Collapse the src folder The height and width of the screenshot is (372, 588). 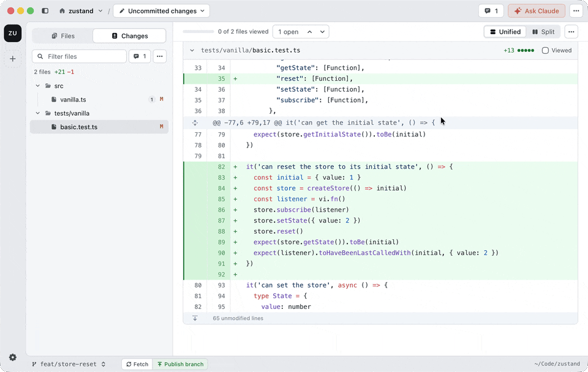[x=37, y=86]
